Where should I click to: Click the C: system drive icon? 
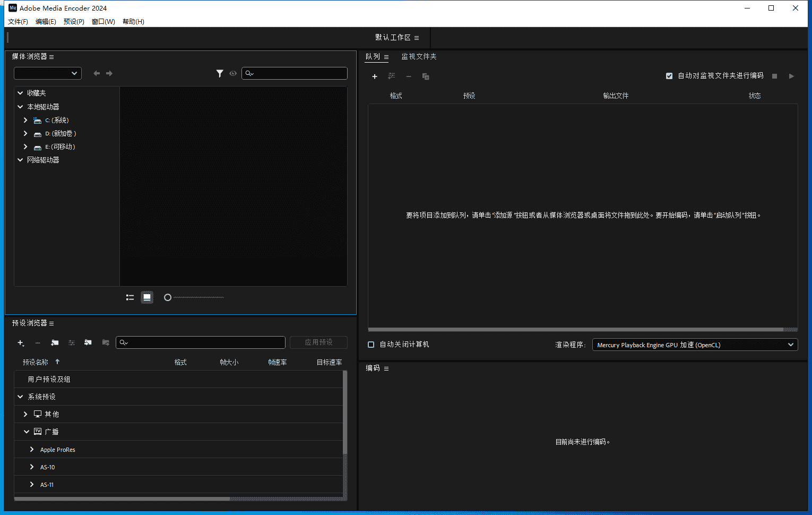pos(37,121)
